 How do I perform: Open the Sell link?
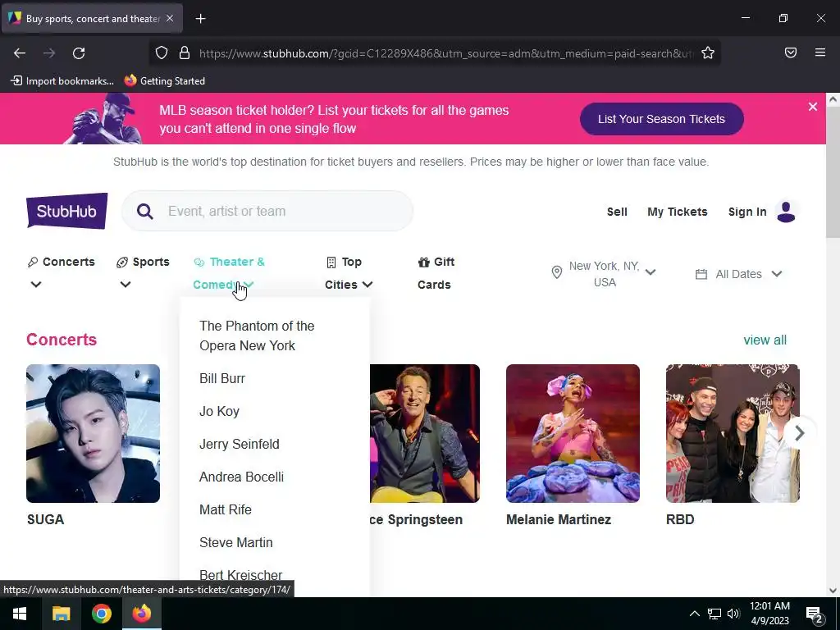point(617,212)
